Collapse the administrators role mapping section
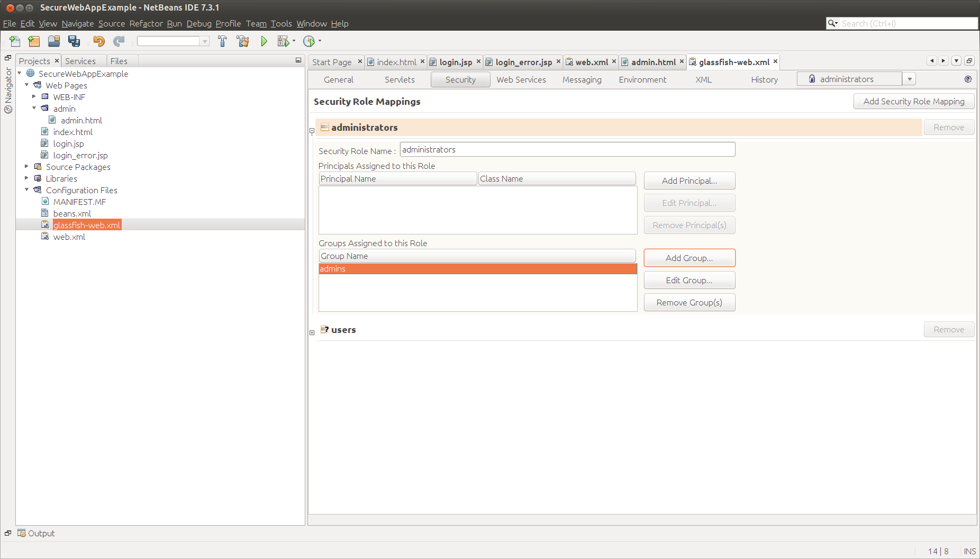Image resolution: width=980 pixels, height=559 pixels. (x=312, y=130)
